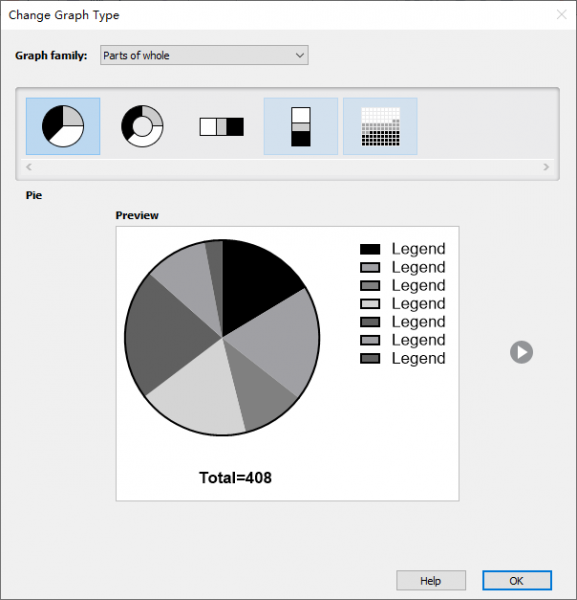Click the preview play arrow button
Screen dimensions: 577x600
pos(521,352)
